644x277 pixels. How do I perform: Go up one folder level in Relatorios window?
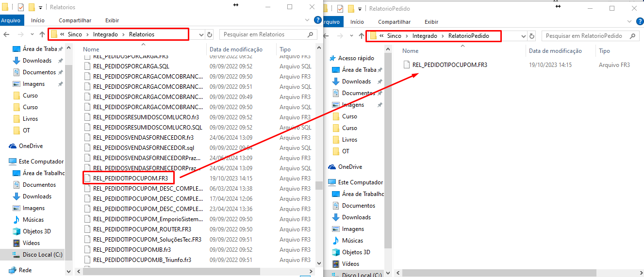coord(42,34)
